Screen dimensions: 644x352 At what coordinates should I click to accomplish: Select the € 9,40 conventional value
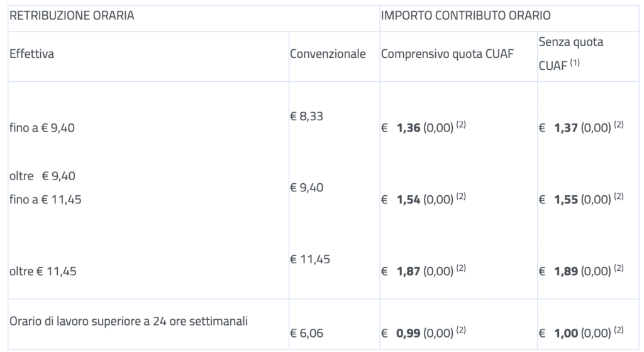coord(306,188)
